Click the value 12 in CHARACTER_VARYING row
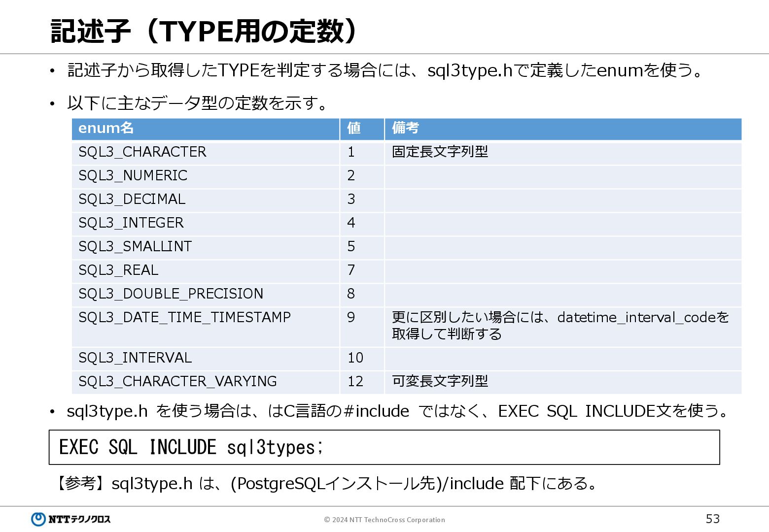This screenshot has height=532, width=769. click(362, 382)
